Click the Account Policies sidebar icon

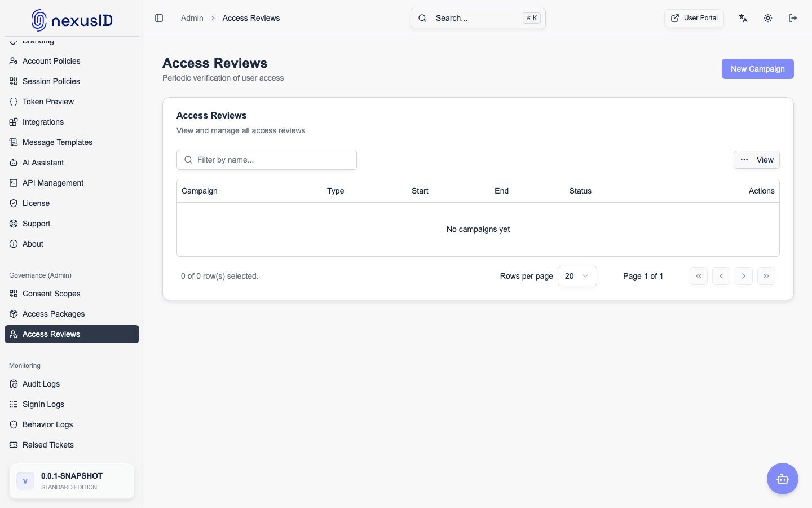point(14,61)
